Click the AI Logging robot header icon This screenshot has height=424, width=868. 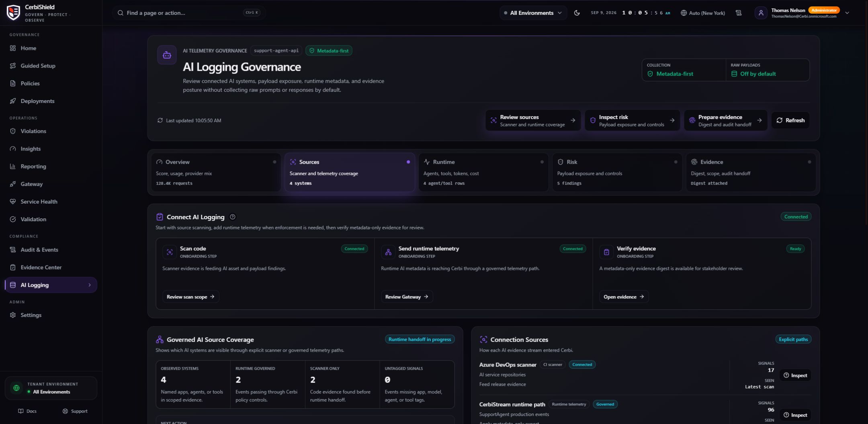(x=167, y=55)
